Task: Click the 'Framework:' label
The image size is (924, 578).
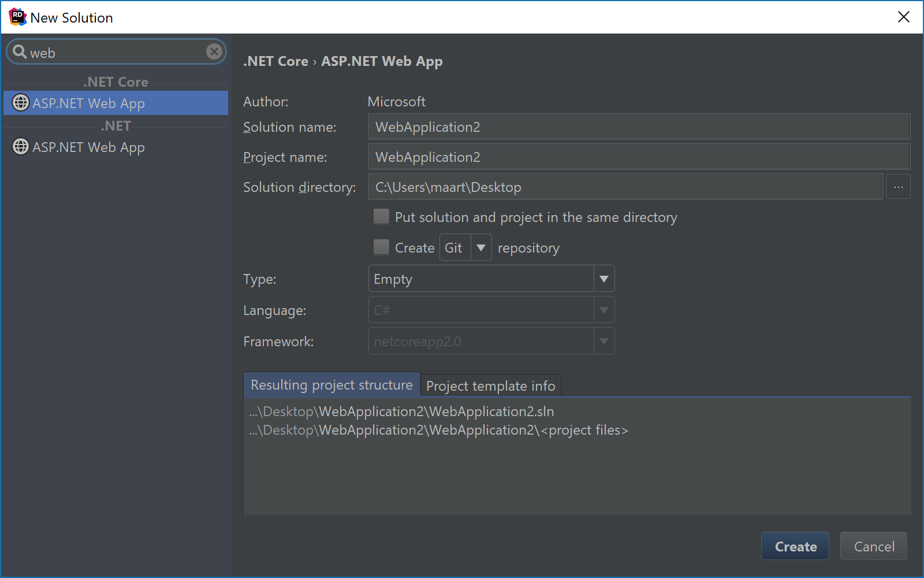Action: 278,342
